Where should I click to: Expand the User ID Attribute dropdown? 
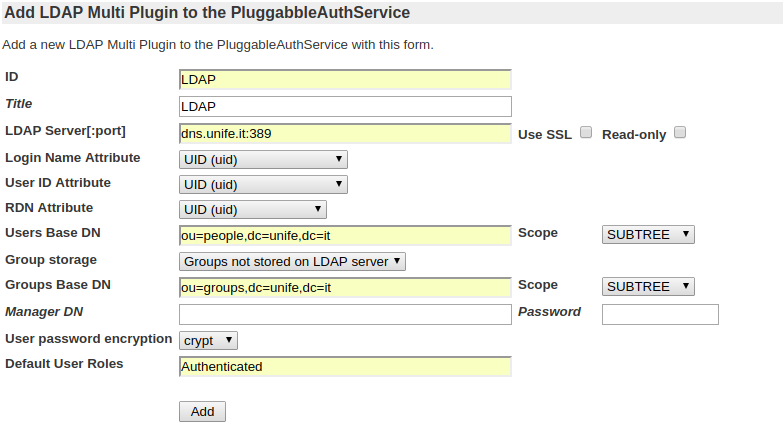coord(263,184)
